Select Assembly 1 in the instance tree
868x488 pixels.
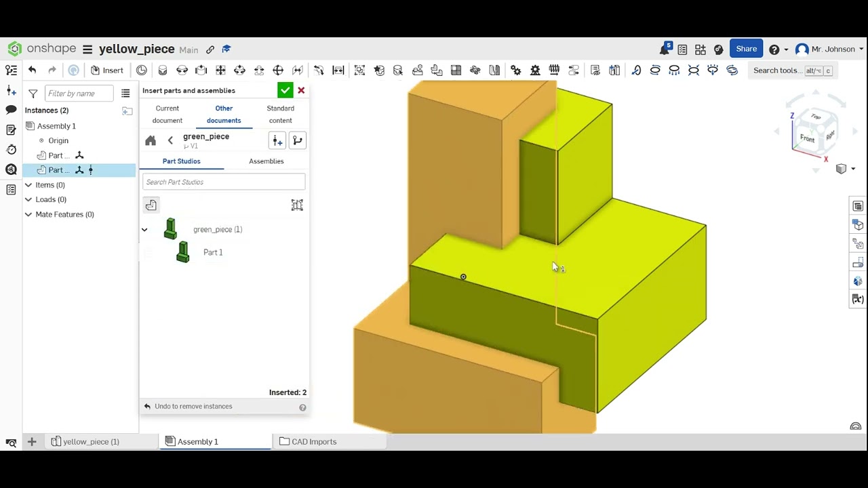click(56, 126)
